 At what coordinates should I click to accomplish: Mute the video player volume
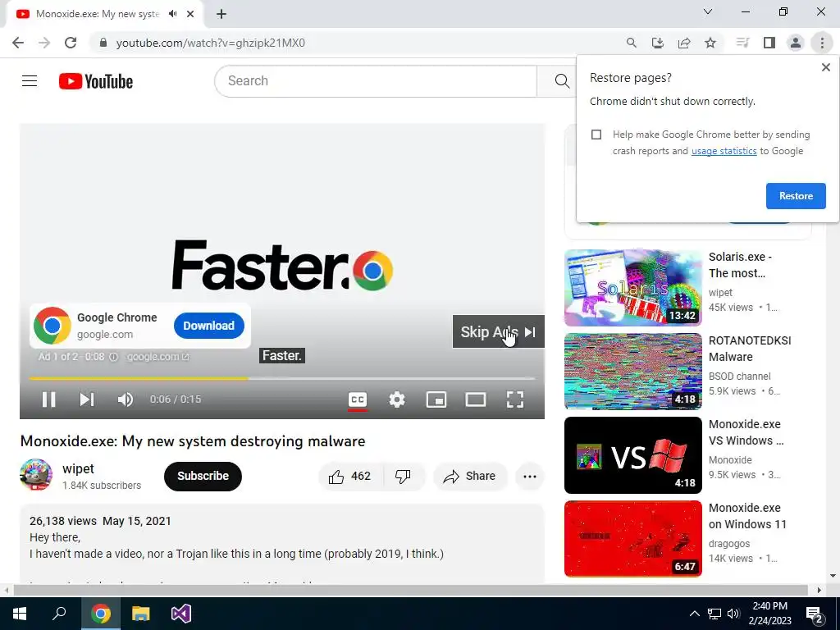[x=126, y=399]
